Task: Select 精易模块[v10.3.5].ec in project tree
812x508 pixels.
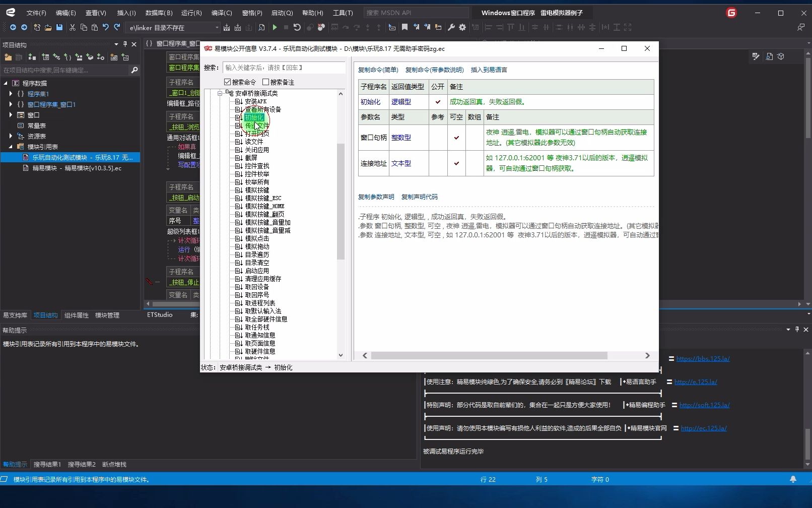Action: pos(77,168)
